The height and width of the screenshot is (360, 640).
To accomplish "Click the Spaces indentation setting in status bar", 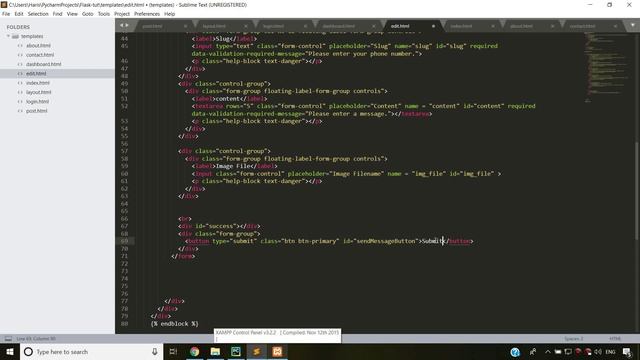I will click(x=573, y=339).
